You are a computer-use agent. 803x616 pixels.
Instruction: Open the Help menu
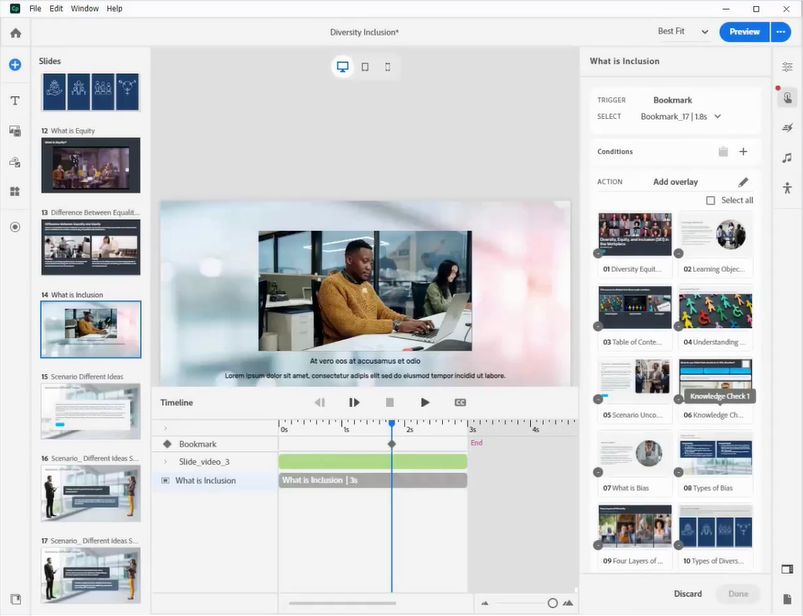click(x=114, y=8)
